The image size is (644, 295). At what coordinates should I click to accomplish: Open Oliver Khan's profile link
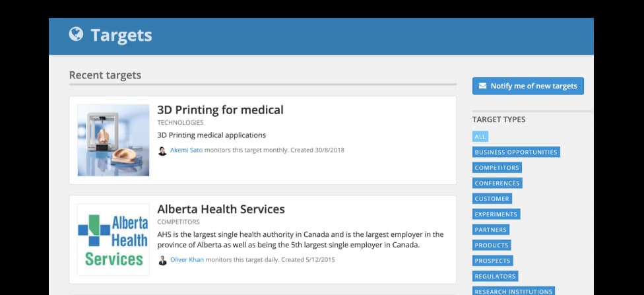pyautogui.click(x=187, y=259)
